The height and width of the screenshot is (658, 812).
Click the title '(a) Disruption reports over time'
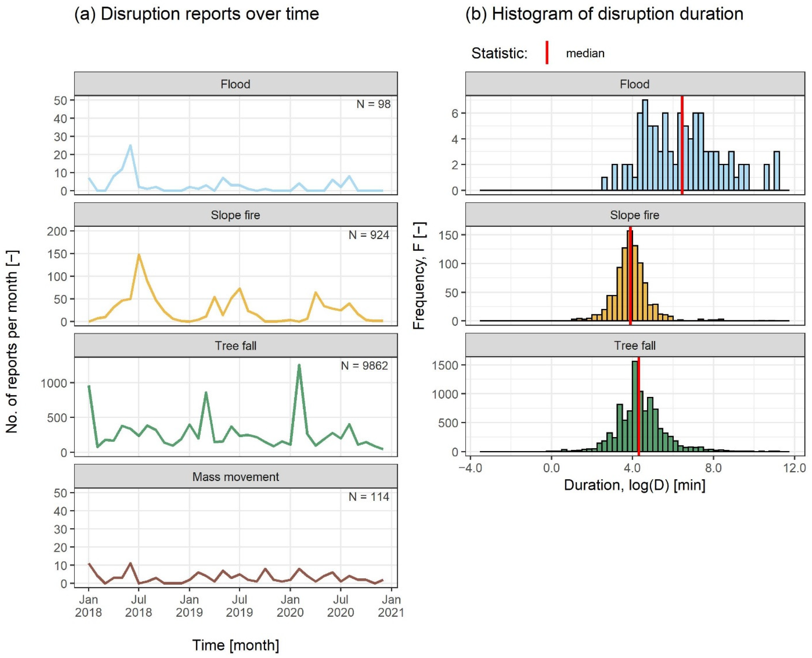coord(197,14)
